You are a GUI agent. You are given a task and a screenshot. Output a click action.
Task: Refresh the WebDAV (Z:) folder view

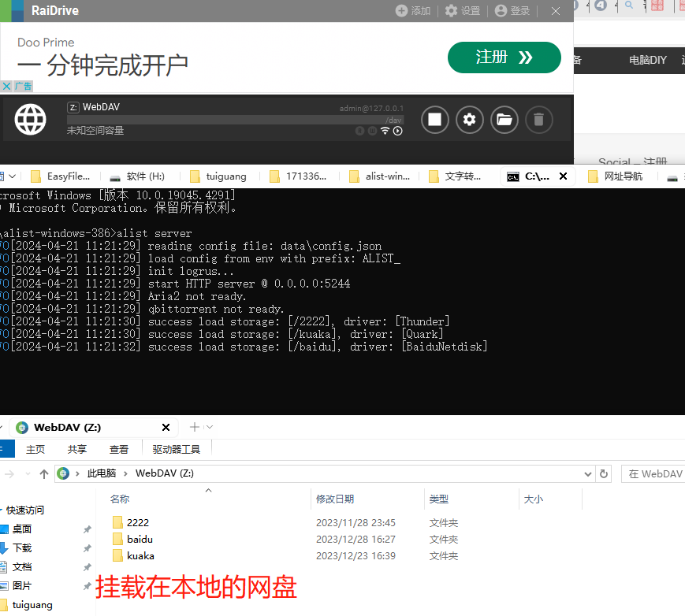pos(604,473)
